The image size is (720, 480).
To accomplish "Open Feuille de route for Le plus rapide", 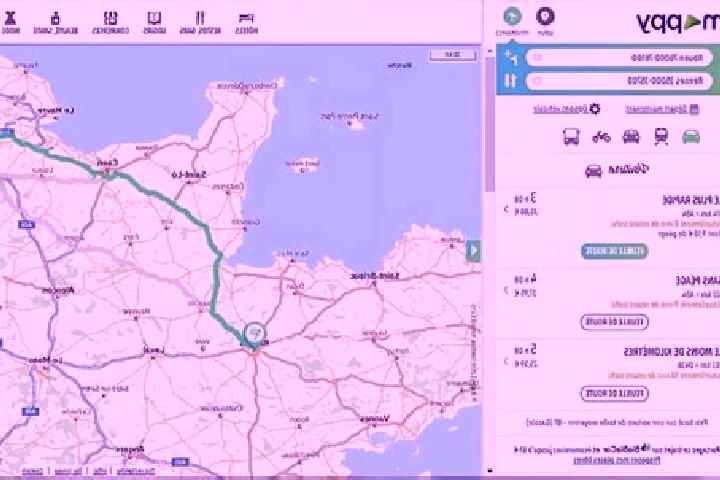I will (x=614, y=251).
